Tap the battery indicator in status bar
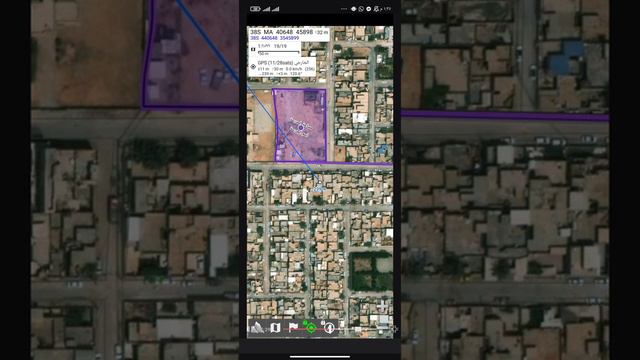 pyautogui.click(x=255, y=9)
